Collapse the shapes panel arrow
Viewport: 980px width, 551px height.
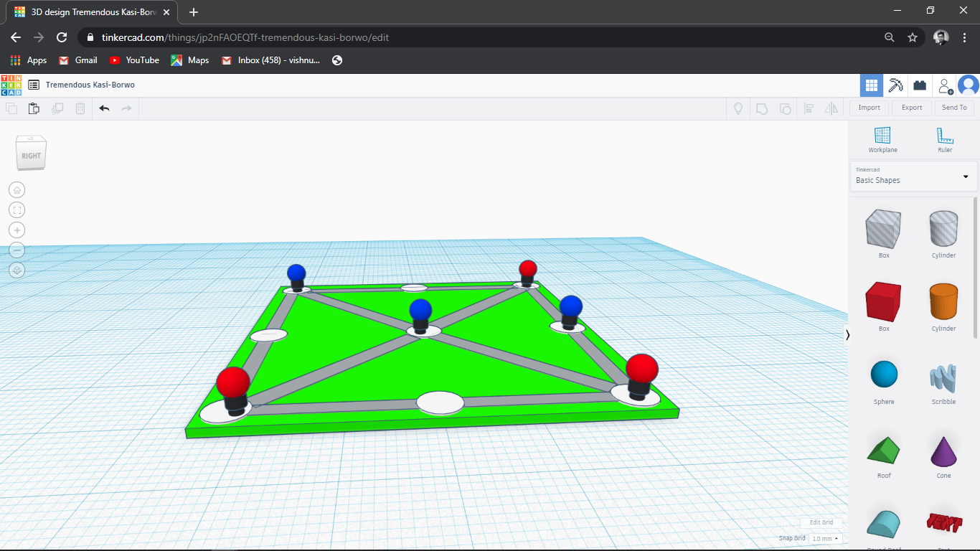848,335
